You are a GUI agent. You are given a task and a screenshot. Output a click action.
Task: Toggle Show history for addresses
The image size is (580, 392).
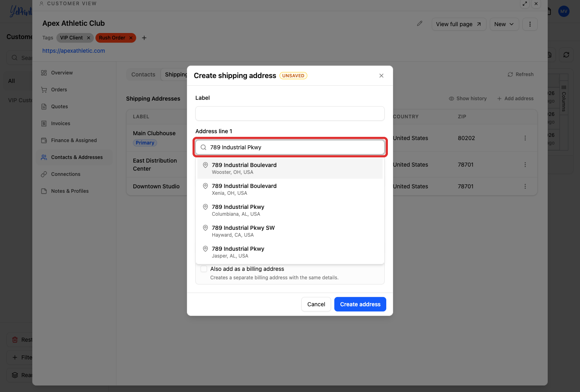468,99
